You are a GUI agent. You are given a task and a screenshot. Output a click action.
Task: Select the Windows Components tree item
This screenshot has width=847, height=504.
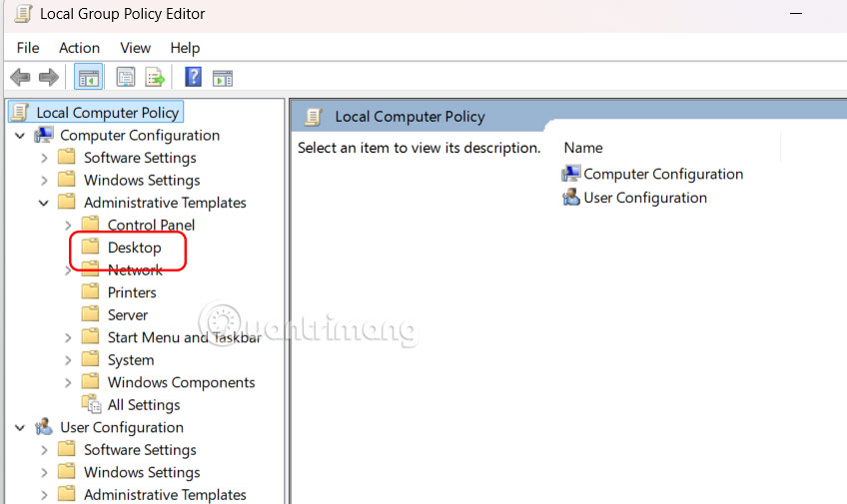[x=181, y=382]
